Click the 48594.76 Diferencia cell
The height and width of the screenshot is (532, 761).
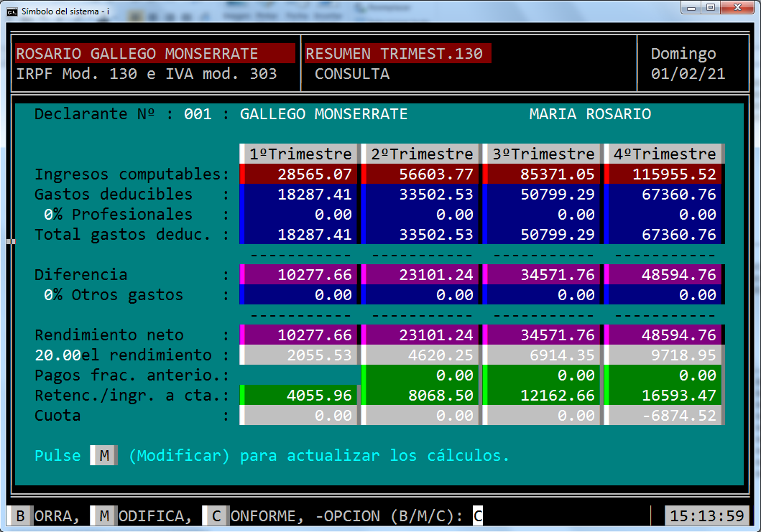pos(664,274)
